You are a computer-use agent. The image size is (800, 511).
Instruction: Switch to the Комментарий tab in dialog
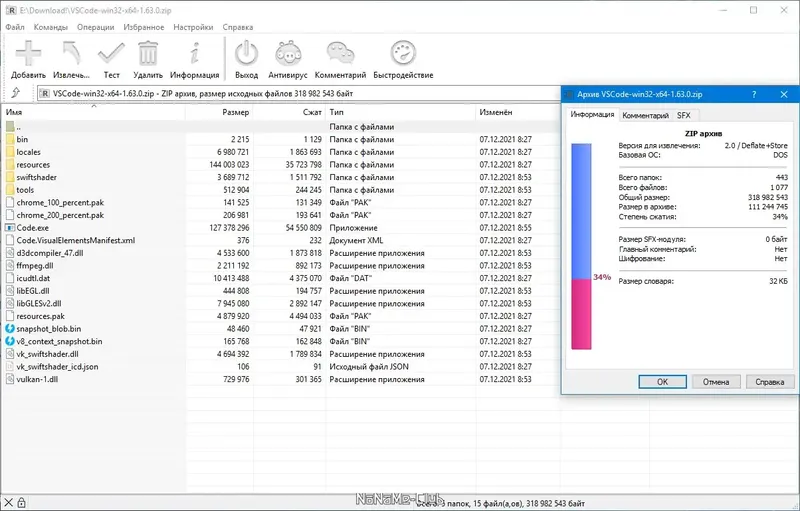[x=645, y=115]
